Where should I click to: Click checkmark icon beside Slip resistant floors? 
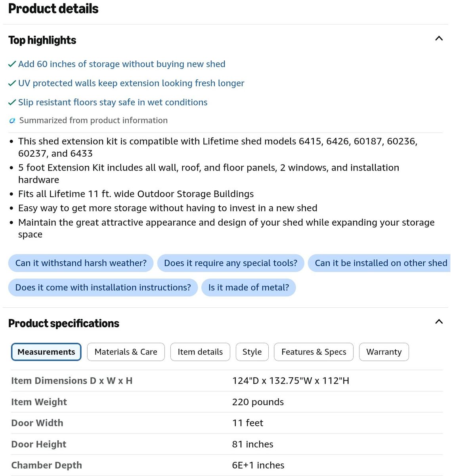coord(12,102)
